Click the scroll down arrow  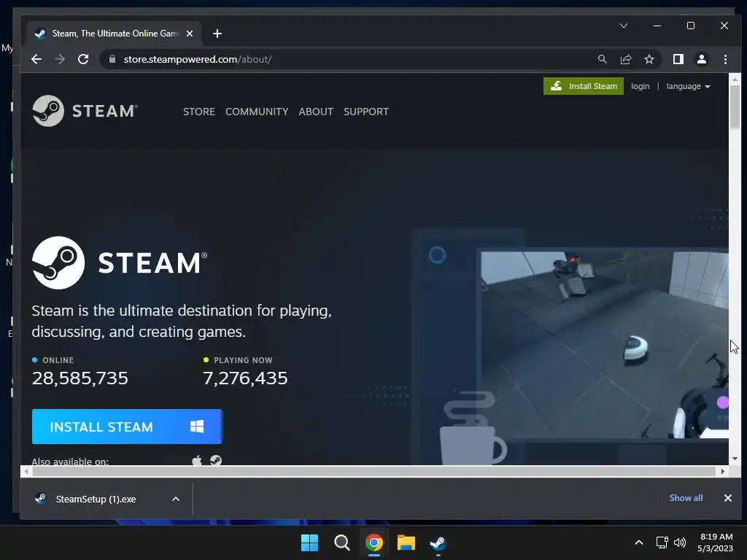[735, 459]
